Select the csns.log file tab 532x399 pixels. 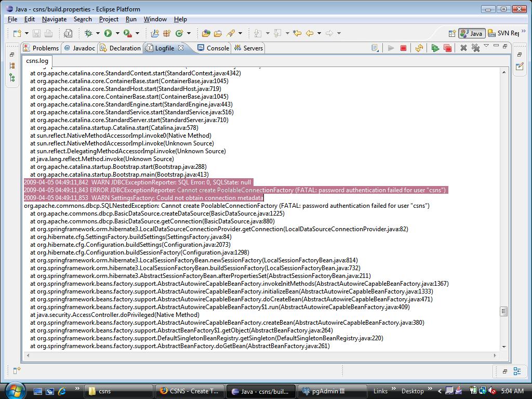coord(37,61)
